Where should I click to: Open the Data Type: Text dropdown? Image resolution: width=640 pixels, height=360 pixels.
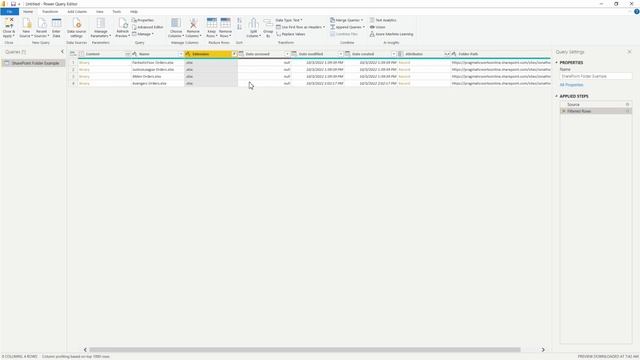pos(289,20)
